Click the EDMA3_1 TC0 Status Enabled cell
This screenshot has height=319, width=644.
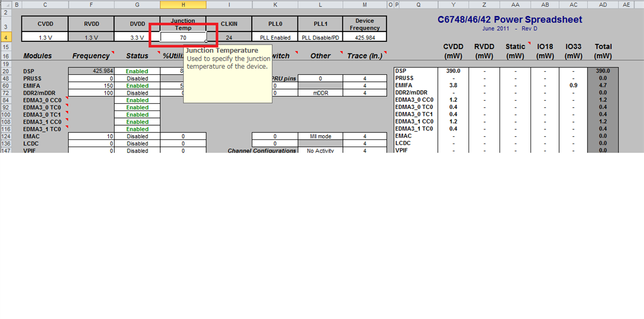click(x=137, y=129)
